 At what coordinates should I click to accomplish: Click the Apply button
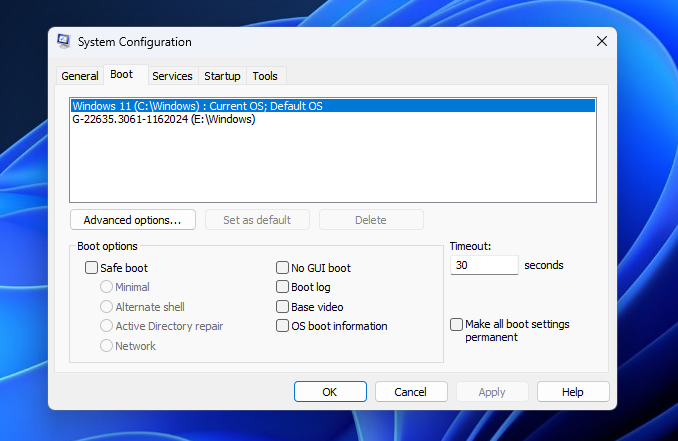(x=492, y=392)
